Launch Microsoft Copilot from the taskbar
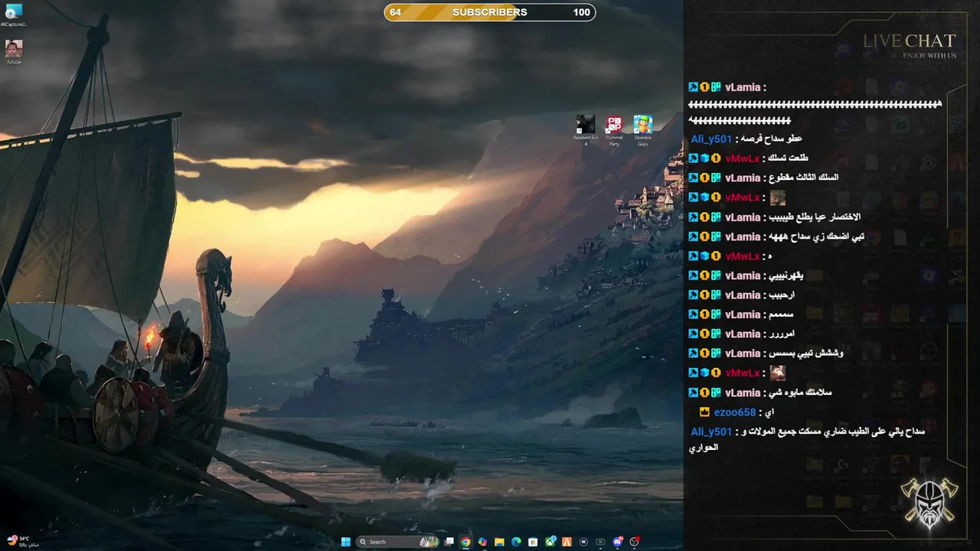The image size is (980, 551). pos(482,542)
